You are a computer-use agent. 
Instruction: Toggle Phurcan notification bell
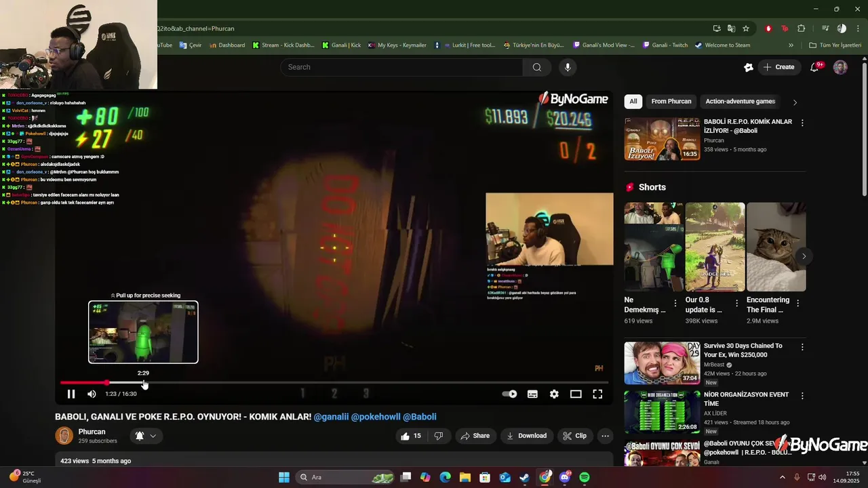(x=140, y=436)
